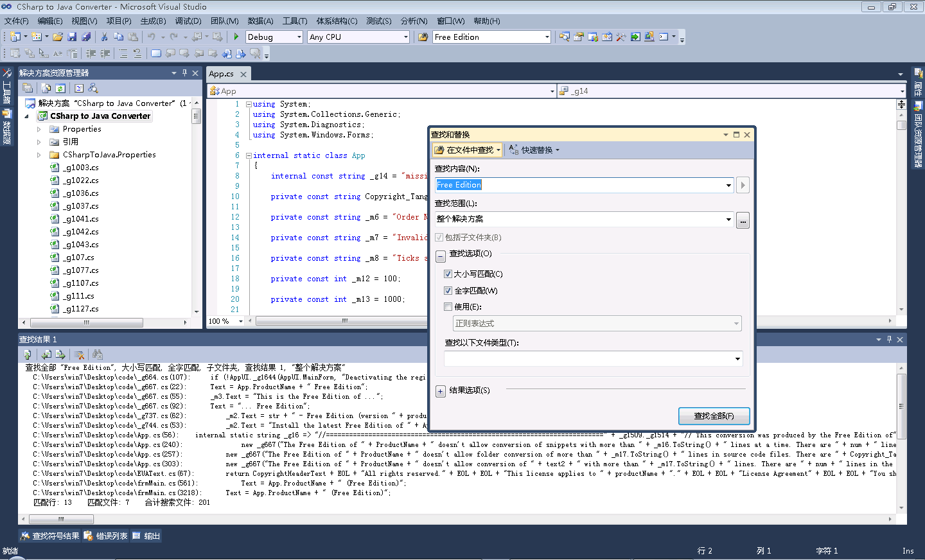Click the Find in Files toolbar icon
The height and width of the screenshot is (560, 925).
point(423,37)
